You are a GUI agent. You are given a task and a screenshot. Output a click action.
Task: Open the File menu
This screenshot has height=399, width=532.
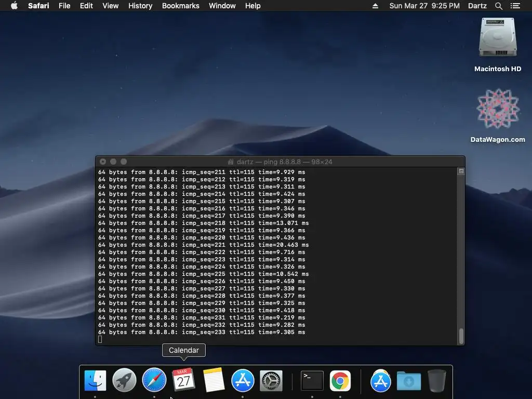(64, 6)
